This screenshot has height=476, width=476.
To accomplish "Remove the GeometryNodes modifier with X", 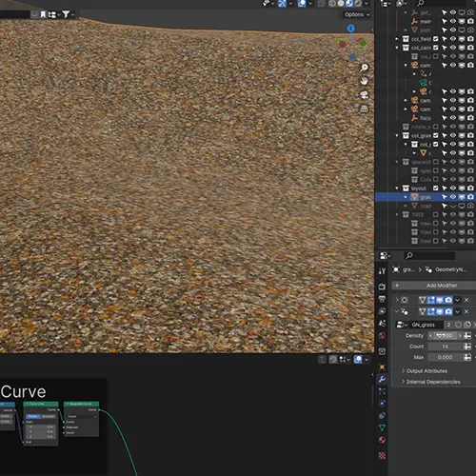I will pyautogui.click(x=466, y=311).
